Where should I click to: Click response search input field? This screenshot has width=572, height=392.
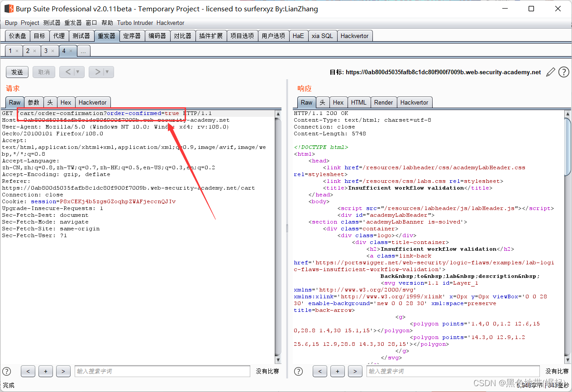click(x=454, y=371)
